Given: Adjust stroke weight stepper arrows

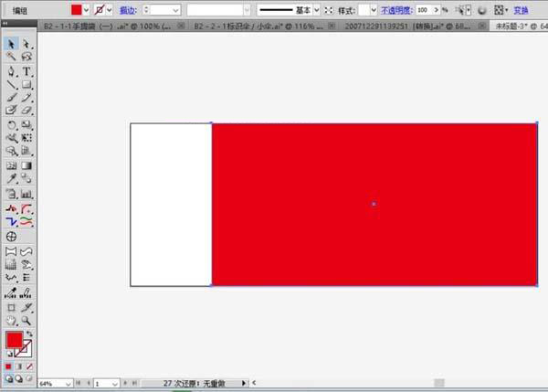Looking at the screenshot, I should [146, 10].
